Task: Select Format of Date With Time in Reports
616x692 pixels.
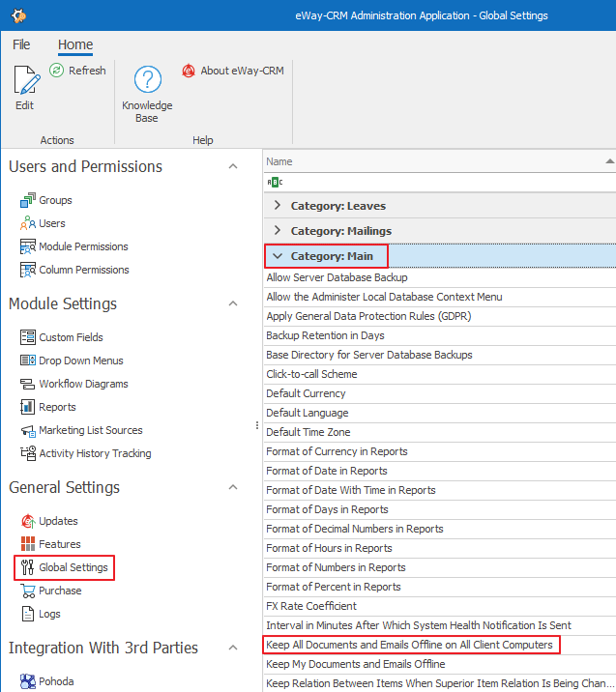Action: 440,490
